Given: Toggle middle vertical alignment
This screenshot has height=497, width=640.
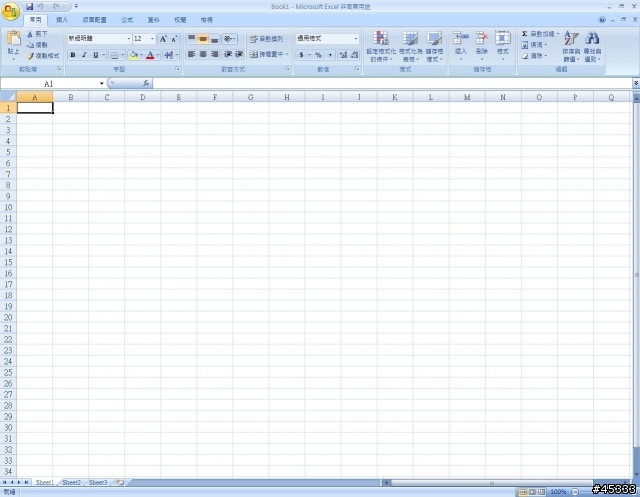Looking at the screenshot, I should click(x=202, y=39).
